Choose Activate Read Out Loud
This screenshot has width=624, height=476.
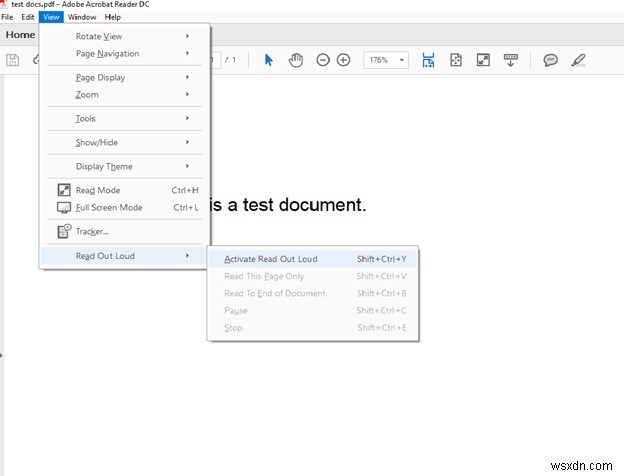click(313, 259)
